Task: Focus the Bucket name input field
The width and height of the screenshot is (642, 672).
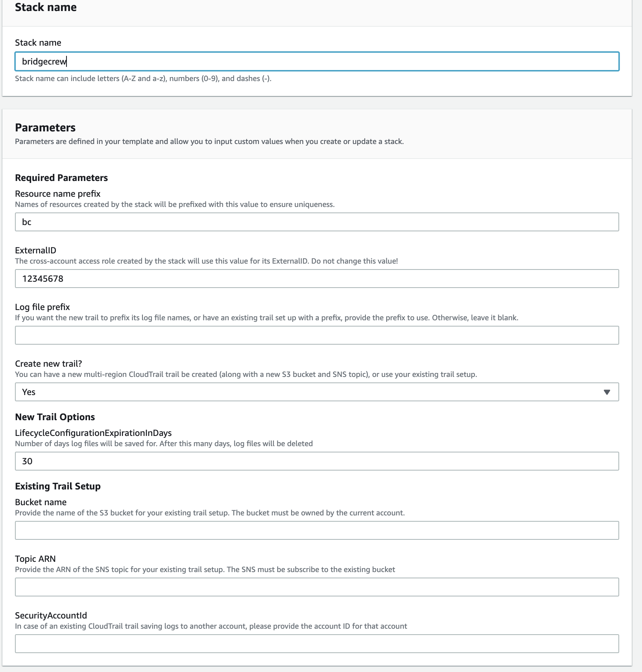Action: coord(317,530)
